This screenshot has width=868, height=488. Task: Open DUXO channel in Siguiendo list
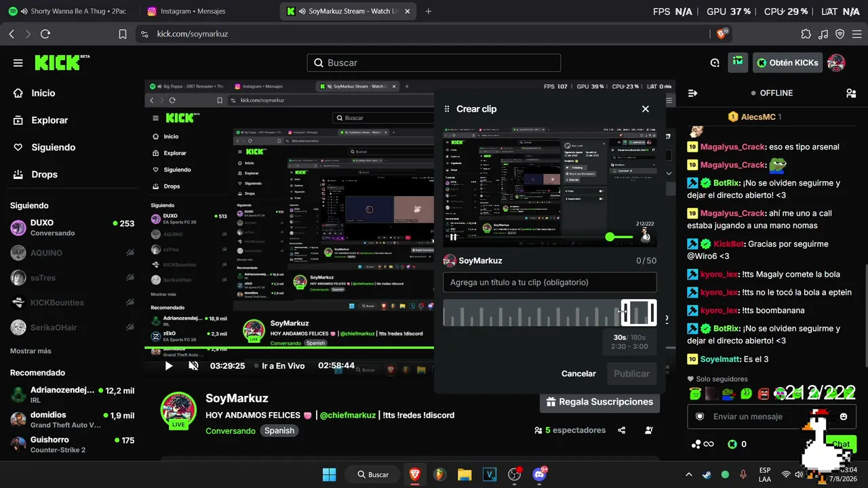[x=72, y=228]
